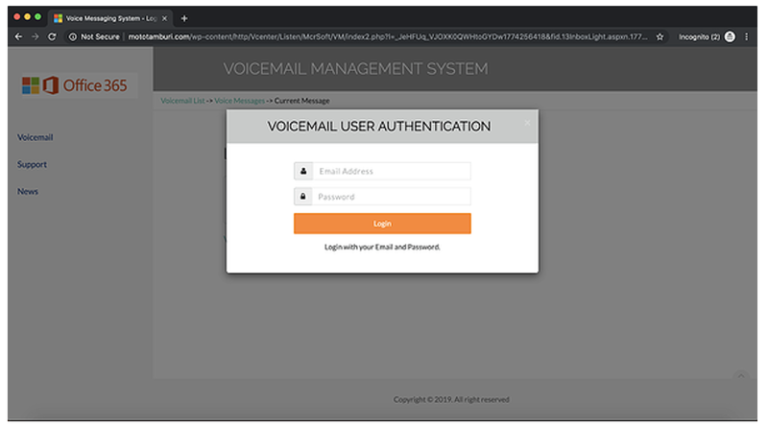768x426 pixels.
Task: Click the red close window button
Action: 17,17
